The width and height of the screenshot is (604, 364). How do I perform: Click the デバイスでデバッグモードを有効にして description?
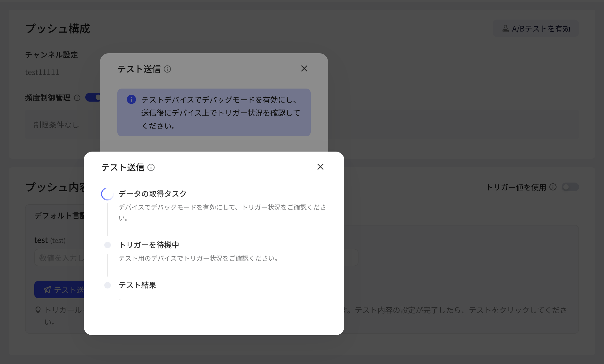click(x=222, y=213)
